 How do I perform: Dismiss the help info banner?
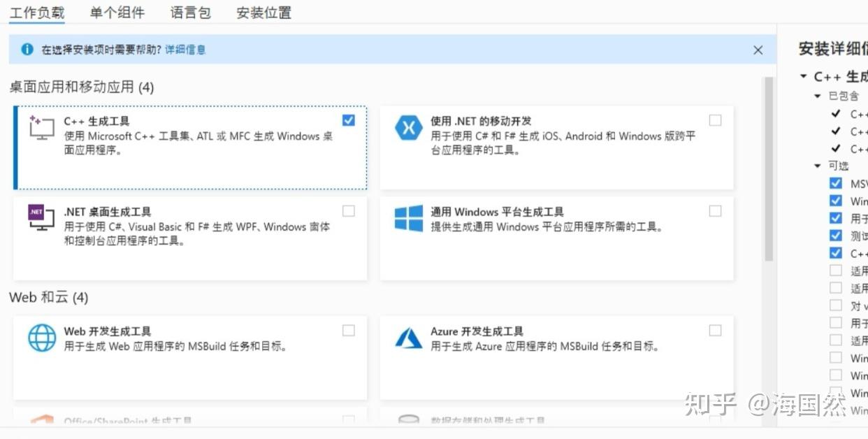pos(758,50)
